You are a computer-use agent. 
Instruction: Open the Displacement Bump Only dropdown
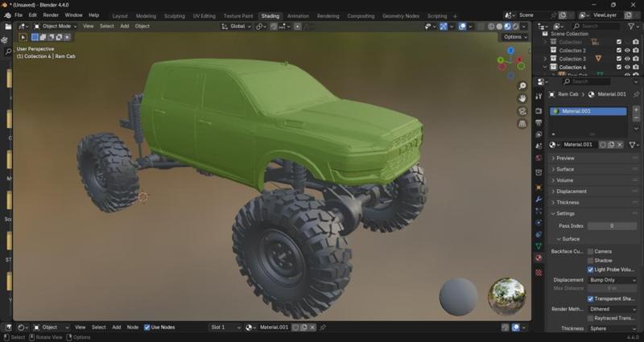click(613, 279)
